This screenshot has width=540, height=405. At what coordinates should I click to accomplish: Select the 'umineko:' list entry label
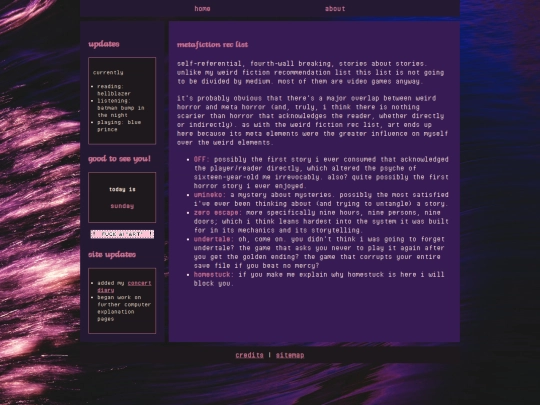[x=210, y=195]
